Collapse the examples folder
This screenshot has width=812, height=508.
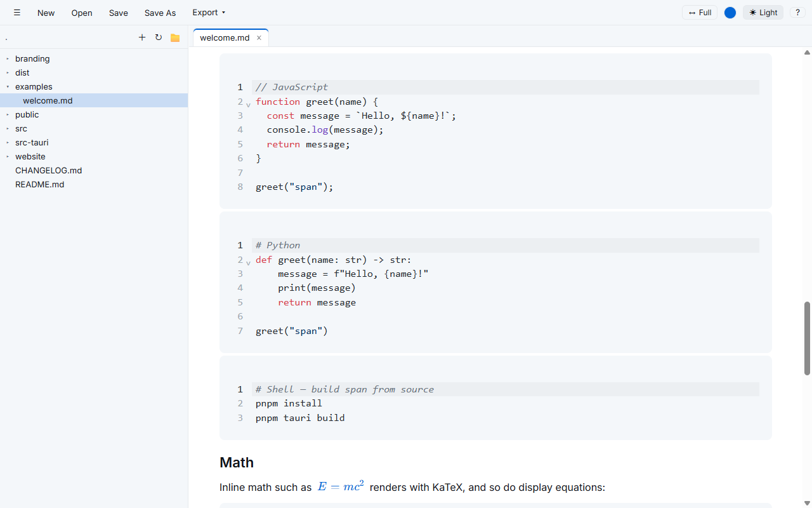94,86
